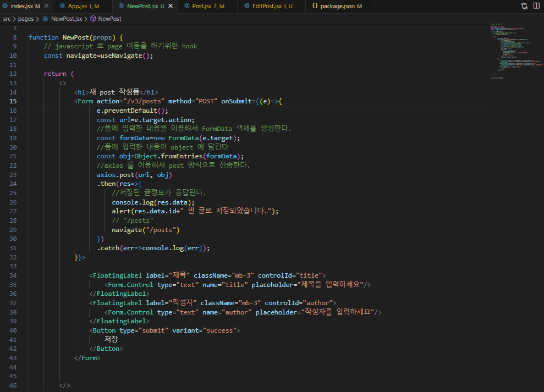Click the "// "/posts"" comment on line 28

[133, 220]
